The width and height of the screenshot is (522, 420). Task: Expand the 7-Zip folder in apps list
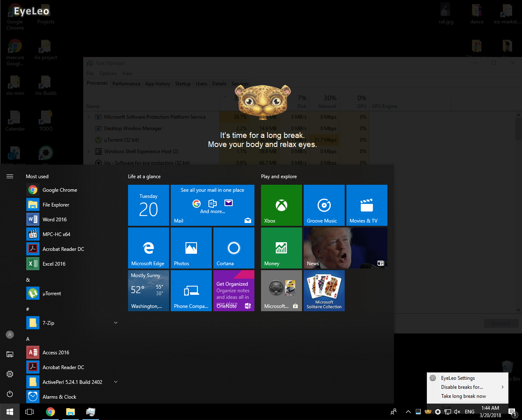coord(116,323)
